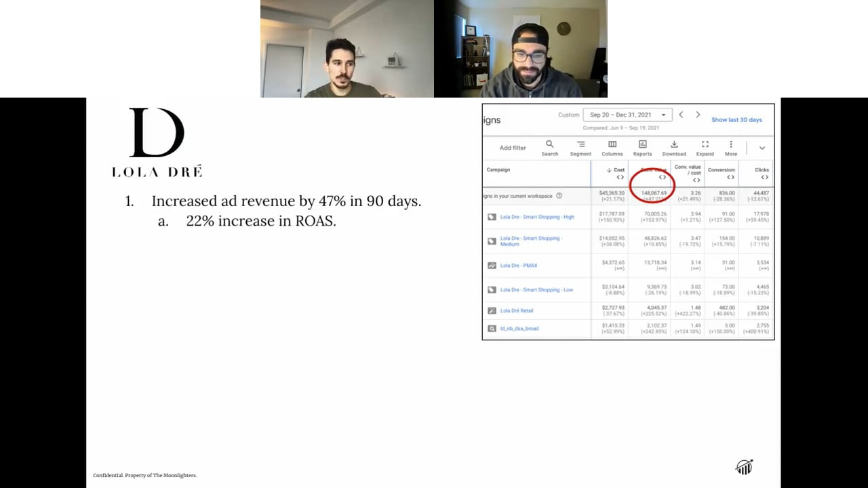Open Lola Dre - PMAX campaign
868x488 pixels.
pyautogui.click(x=519, y=266)
